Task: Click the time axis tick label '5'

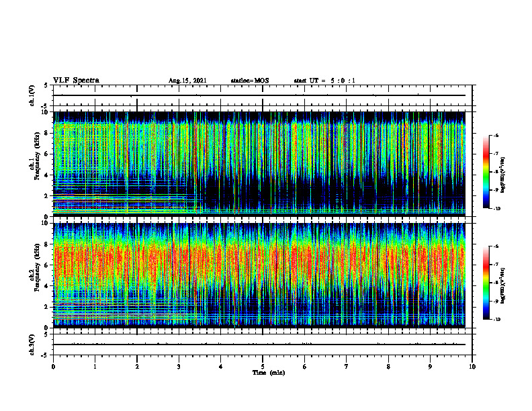Action: 263,367
